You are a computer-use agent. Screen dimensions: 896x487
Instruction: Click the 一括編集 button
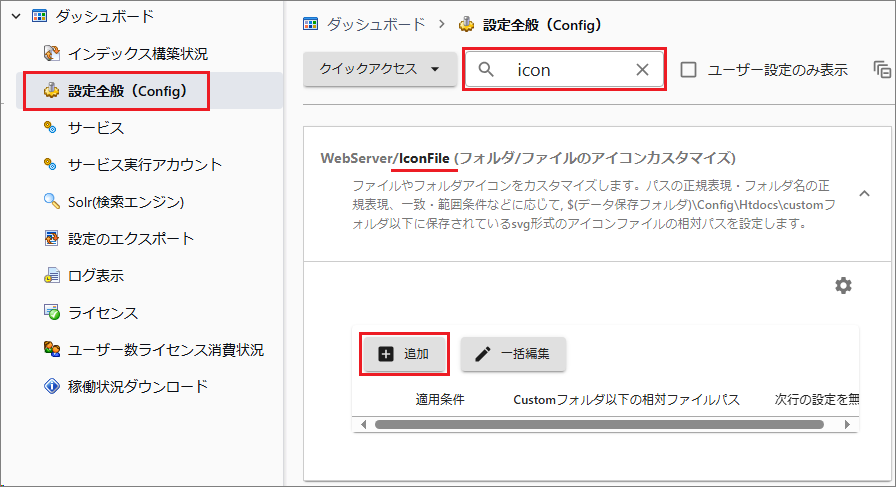coord(514,354)
